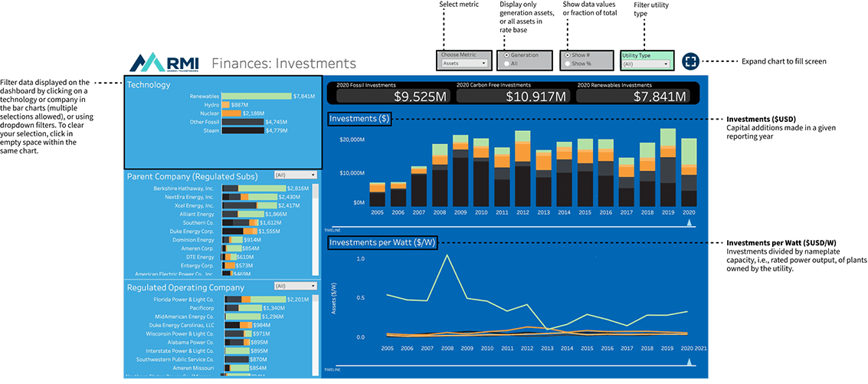Expand the Utility Type dropdown
This screenshot has height=384, width=868.
646,64
